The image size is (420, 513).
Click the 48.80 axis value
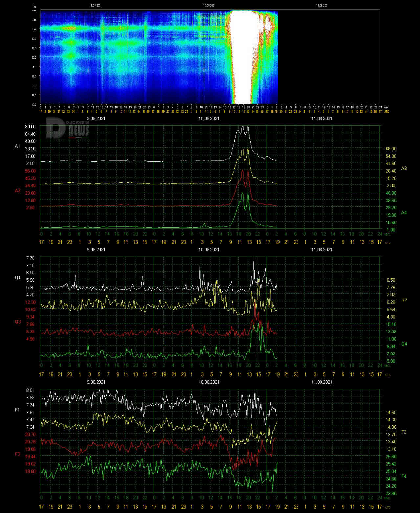click(x=30, y=141)
